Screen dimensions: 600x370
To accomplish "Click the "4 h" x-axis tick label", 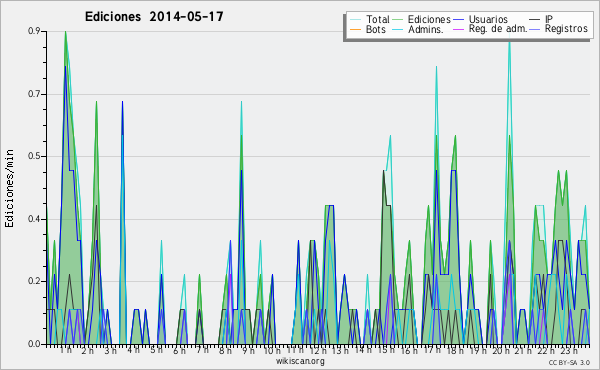I will (134, 350).
